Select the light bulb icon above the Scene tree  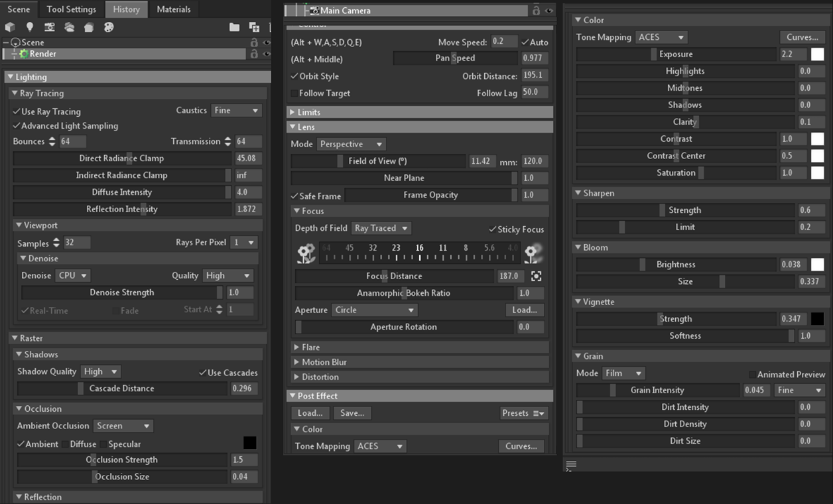[x=30, y=27]
